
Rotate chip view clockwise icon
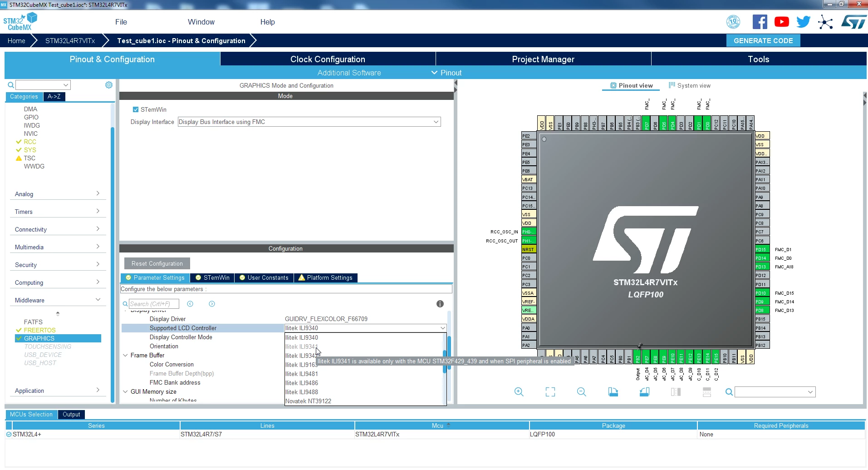(x=613, y=392)
